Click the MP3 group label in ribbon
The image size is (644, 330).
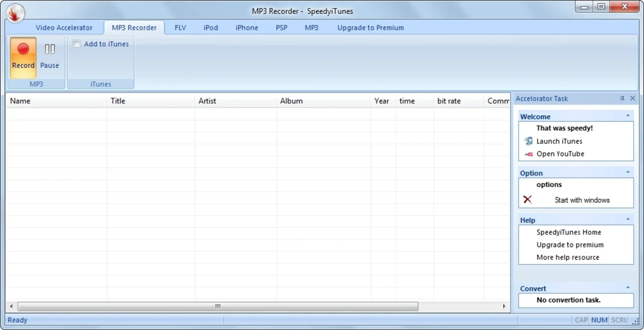(36, 84)
